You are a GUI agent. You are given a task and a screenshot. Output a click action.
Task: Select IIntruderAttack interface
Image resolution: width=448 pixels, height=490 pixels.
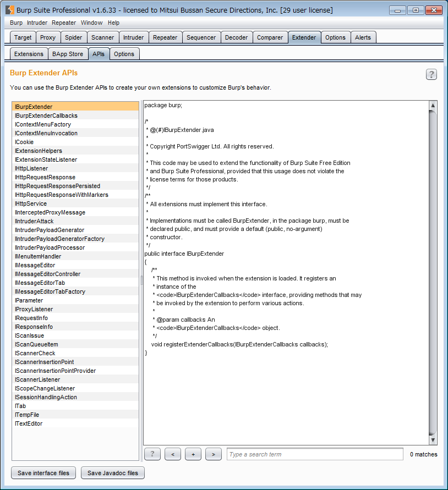(x=75, y=221)
